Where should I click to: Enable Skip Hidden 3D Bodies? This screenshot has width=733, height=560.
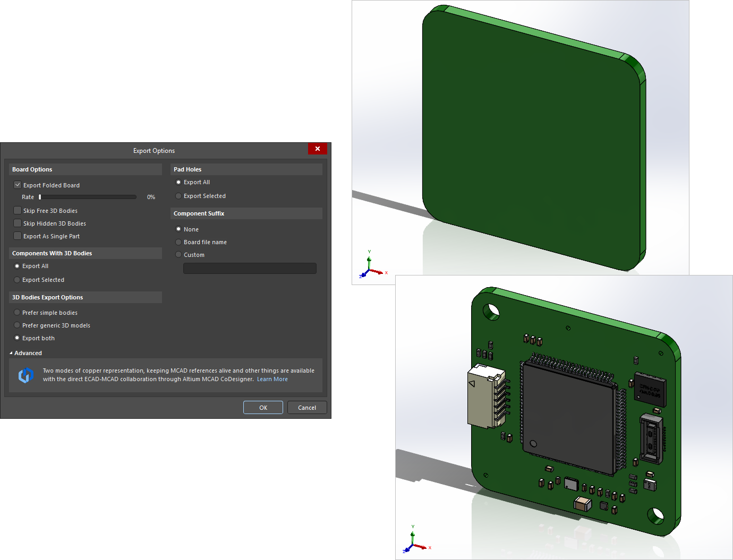[18, 223]
